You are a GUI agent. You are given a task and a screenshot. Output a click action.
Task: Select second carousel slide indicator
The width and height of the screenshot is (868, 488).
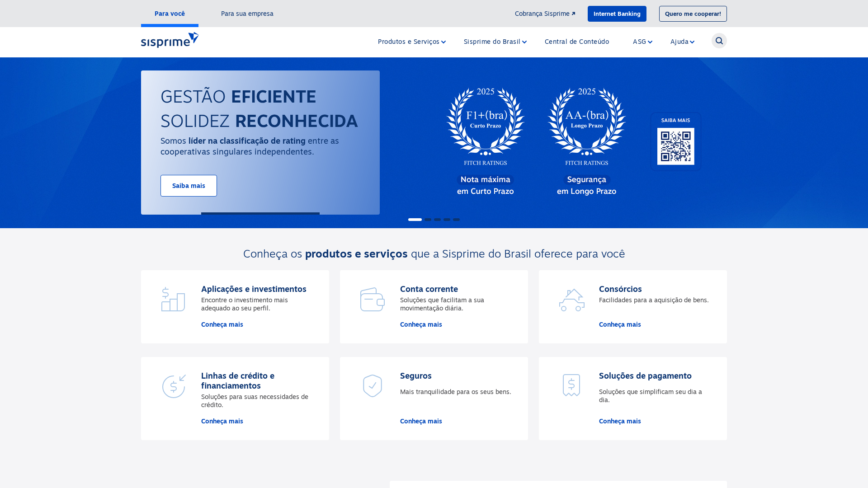pos(428,220)
